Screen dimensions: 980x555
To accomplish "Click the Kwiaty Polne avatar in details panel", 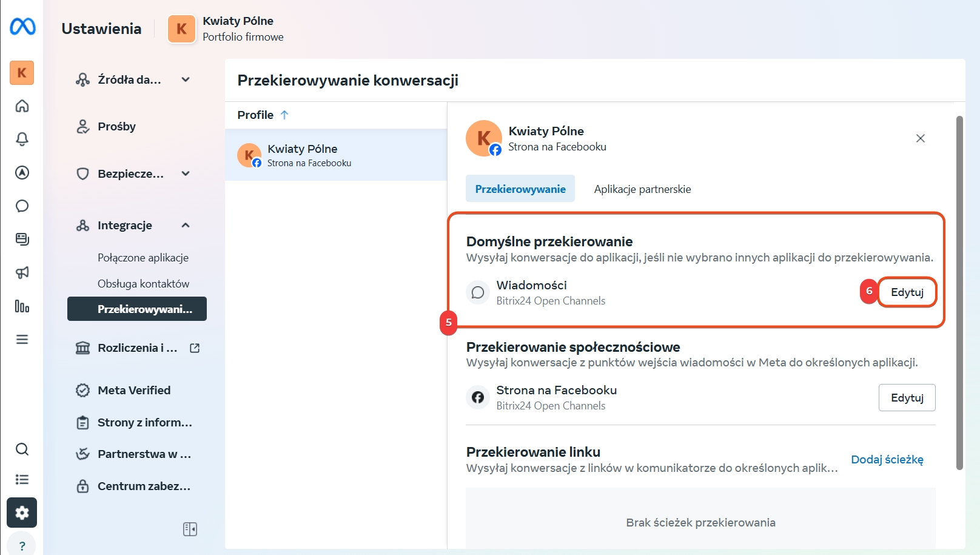I will pyautogui.click(x=484, y=138).
